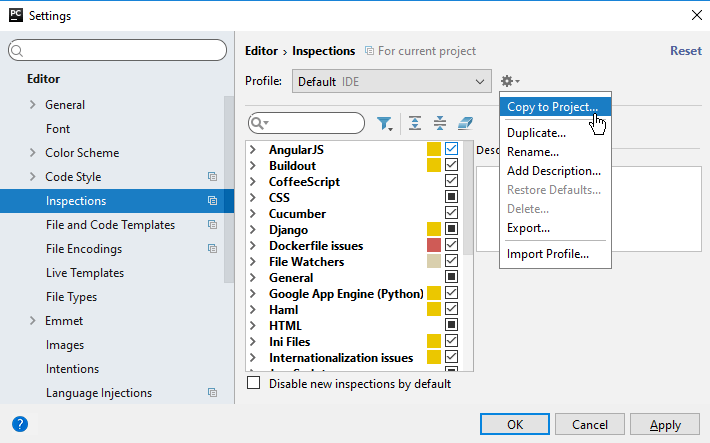
Task: Click red severity swatch for Dockerfile issues
Action: (434, 245)
